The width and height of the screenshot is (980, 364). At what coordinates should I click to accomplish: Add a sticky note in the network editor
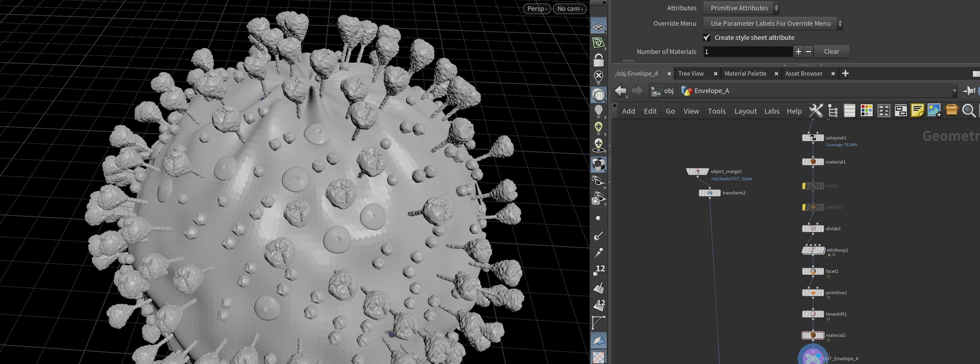click(x=918, y=110)
